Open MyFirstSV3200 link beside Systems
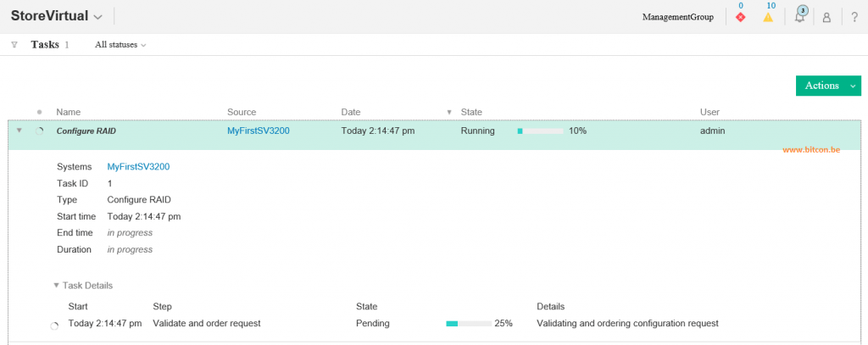The width and height of the screenshot is (868, 345). coord(138,166)
